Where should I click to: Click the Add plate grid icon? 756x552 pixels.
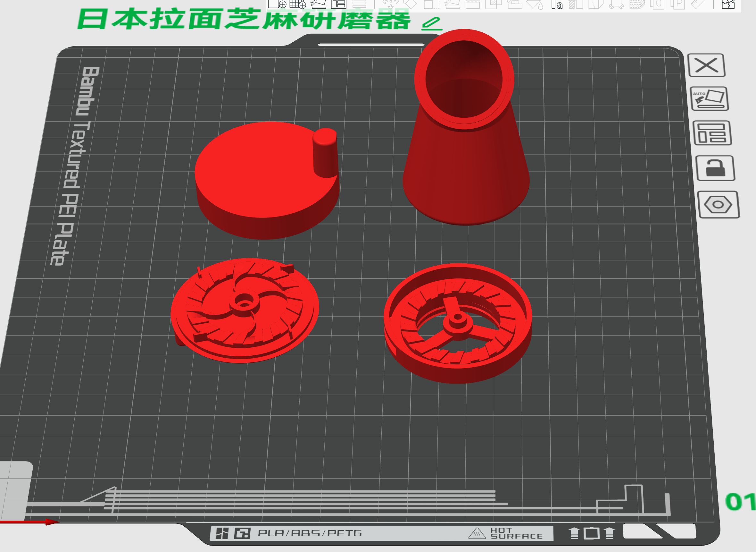point(298,4)
